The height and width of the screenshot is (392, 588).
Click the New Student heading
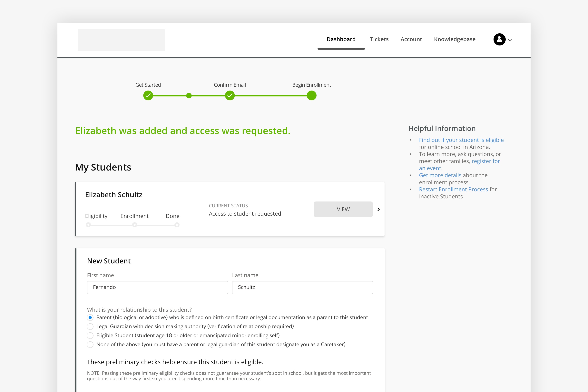pos(109,261)
